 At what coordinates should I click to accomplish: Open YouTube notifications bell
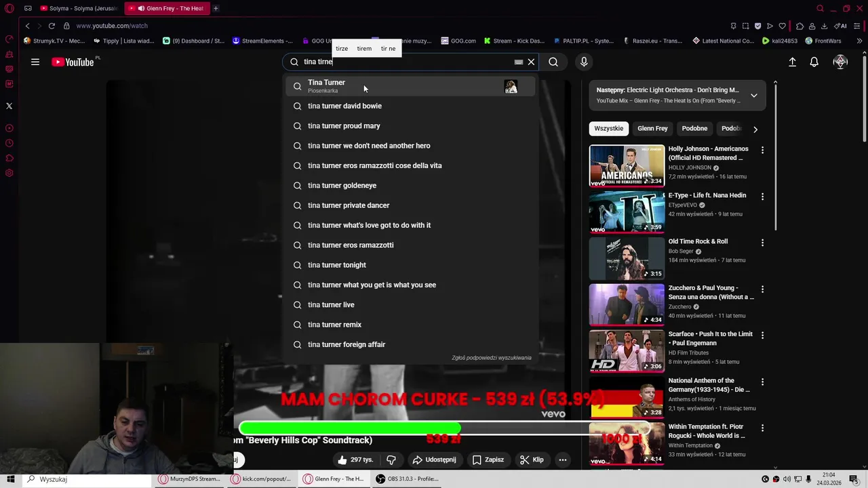pyautogui.click(x=814, y=62)
